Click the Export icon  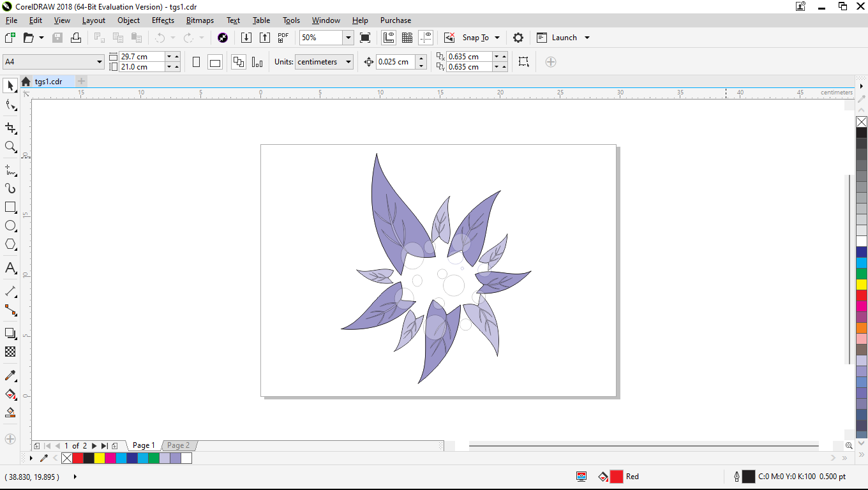coord(265,38)
